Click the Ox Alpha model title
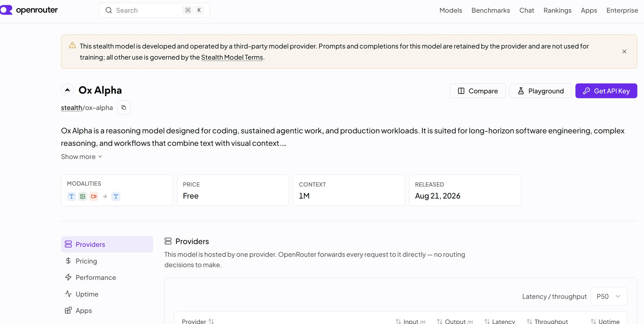The height and width of the screenshot is (324, 644). click(100, 90)
